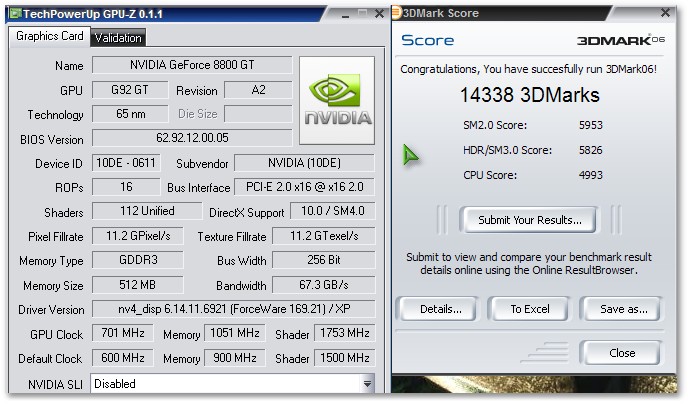The image size is (688, 404).
Task: Click the Score heading in 3DMark window
Action: [427, 40]
